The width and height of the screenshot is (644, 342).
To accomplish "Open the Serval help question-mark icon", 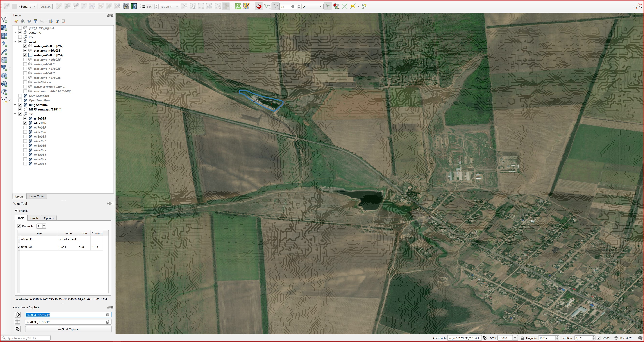I will (x=134, y=6).
